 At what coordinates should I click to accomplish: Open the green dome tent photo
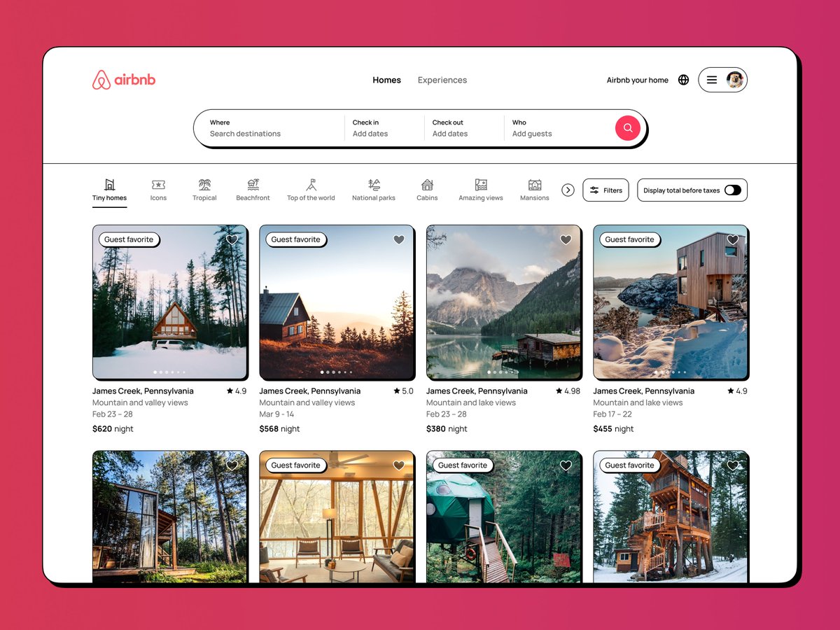pyautogui.click(x=504, y=517)
